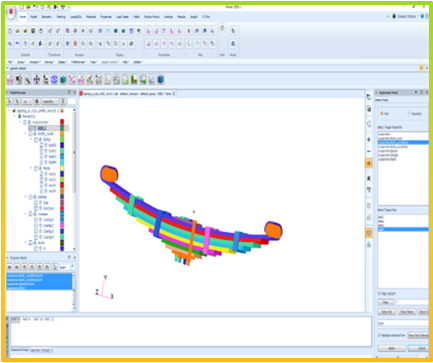Viewport: 433px width, 363px height.
Task: Click the magenta color swatch of clamp2 row
Action: (x=62, y=226)
